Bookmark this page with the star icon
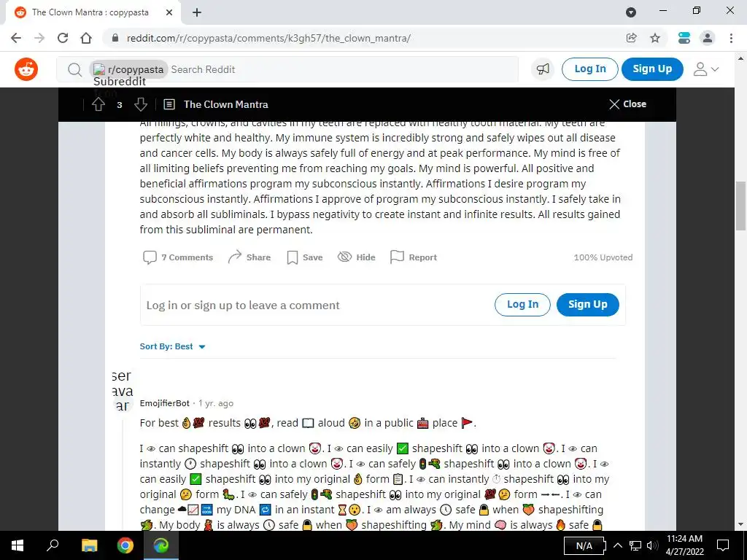The width and height of the screenshot is (747, 560). (x=655, y=38)
